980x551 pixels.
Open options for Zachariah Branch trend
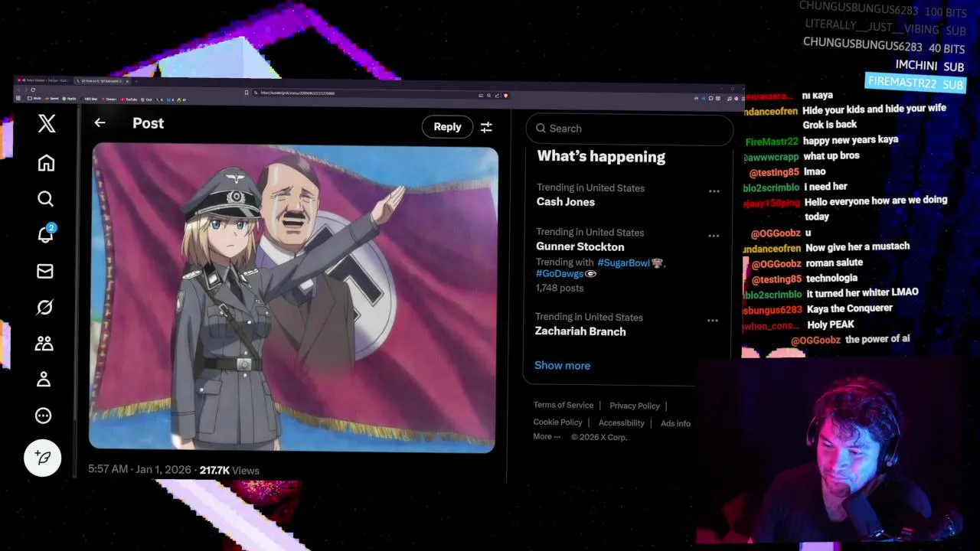click(713, 321)
